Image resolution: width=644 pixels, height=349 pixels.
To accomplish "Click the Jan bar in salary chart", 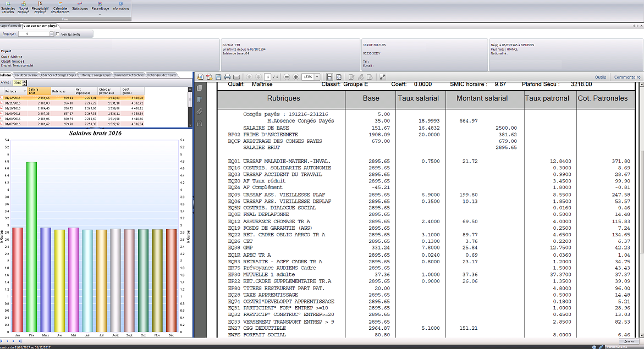I will (x=18, y=280).
